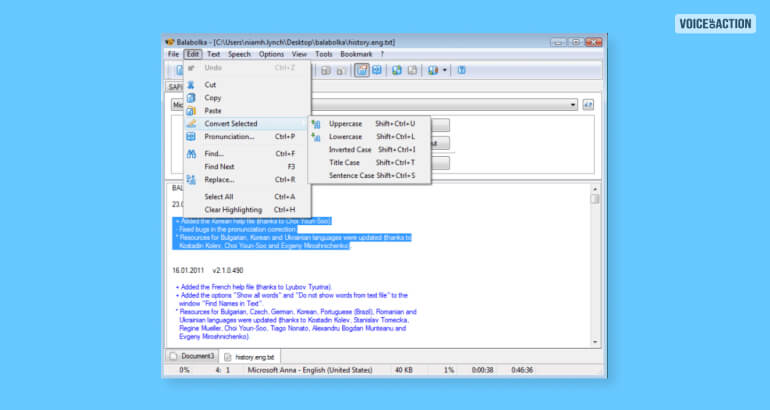
Task: Close the open Edit menu
Action: pyautogui.click(x=193, y=54)
